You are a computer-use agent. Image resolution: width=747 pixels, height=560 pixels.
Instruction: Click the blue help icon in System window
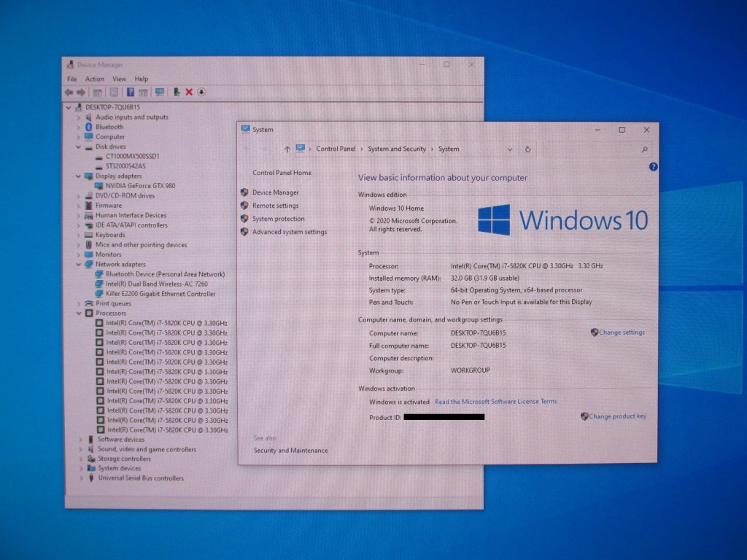tap(653, 167)
